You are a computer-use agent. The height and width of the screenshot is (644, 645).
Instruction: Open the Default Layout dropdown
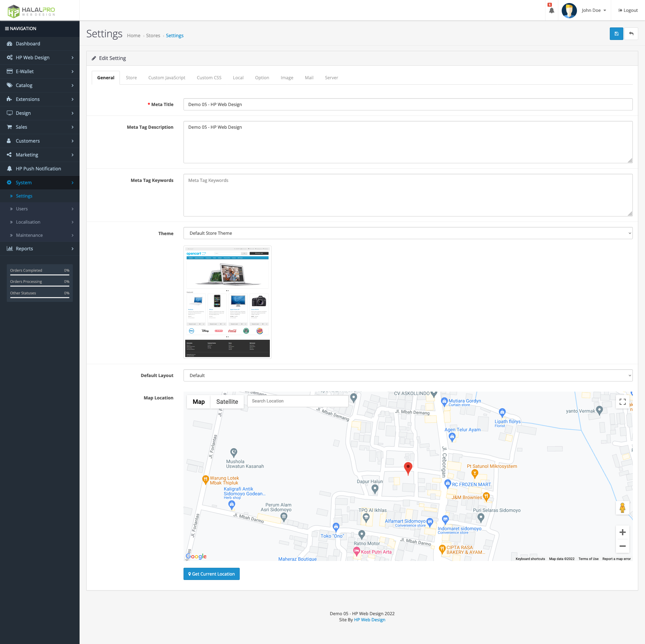[407, 375]
